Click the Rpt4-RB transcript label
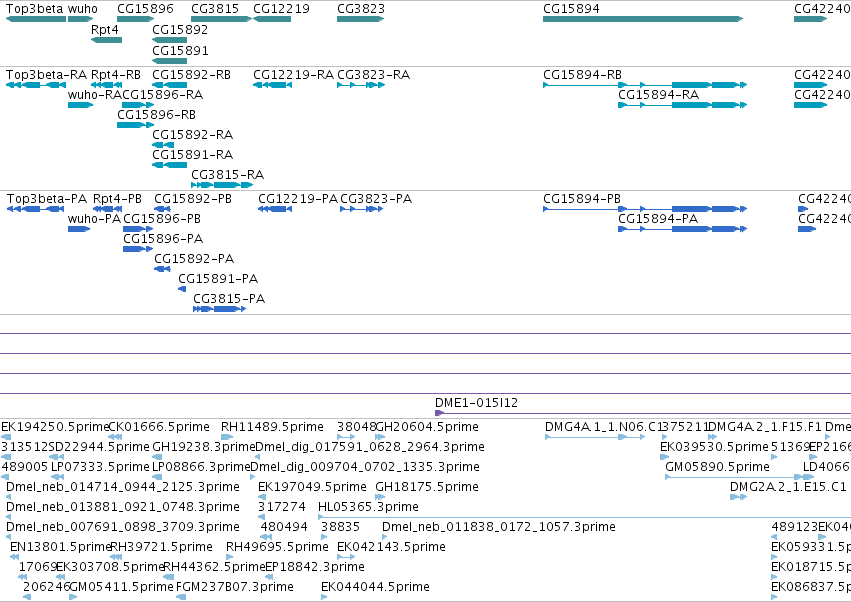The height and width of the screenshot is (602, 851). click(116, 74)
